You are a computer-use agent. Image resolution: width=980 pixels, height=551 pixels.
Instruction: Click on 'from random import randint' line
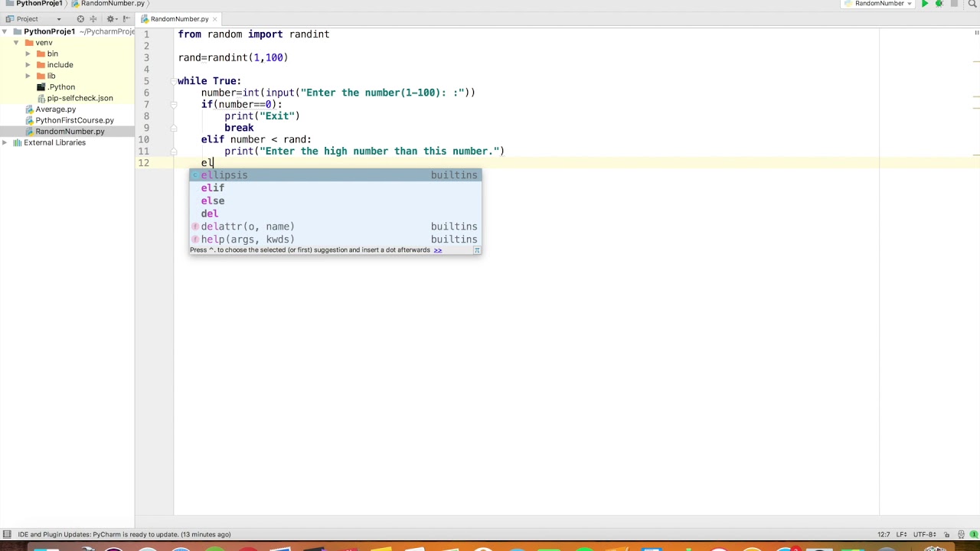pos(253,34)
